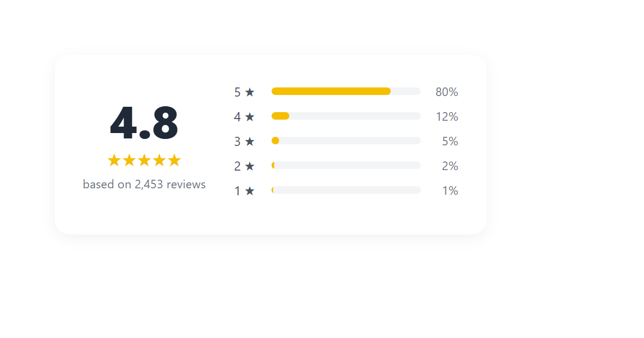Click the star icon next to the 1 label
The width and height of the screenshot is (644, 338).
pyautogui.click(x=250, y=190)
